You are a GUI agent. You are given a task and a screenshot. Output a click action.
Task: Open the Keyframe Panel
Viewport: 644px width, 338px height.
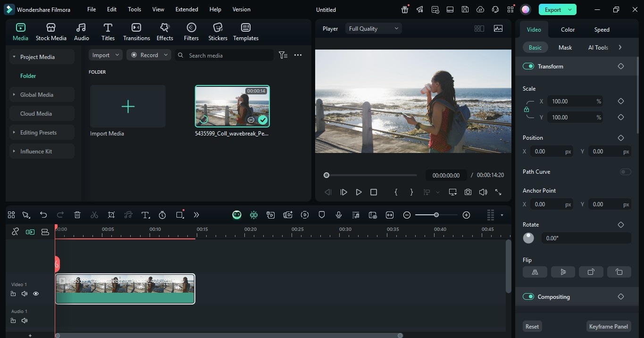(x=608, y=326)
